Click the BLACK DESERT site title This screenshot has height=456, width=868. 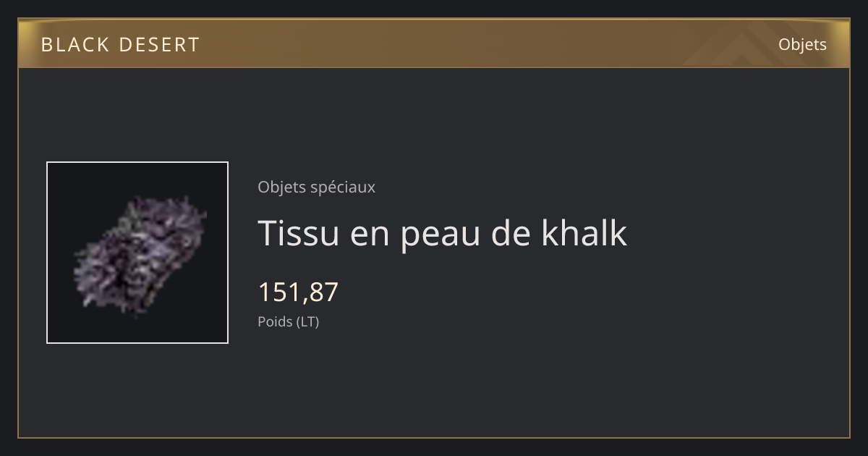pos(120,45)
